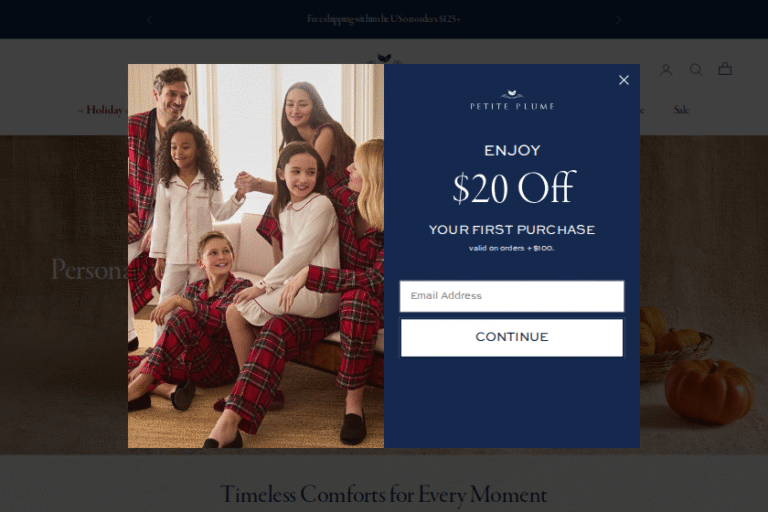Click Timeless Comforts for Every Moment heading
The image size is (768, 512).
384,494
